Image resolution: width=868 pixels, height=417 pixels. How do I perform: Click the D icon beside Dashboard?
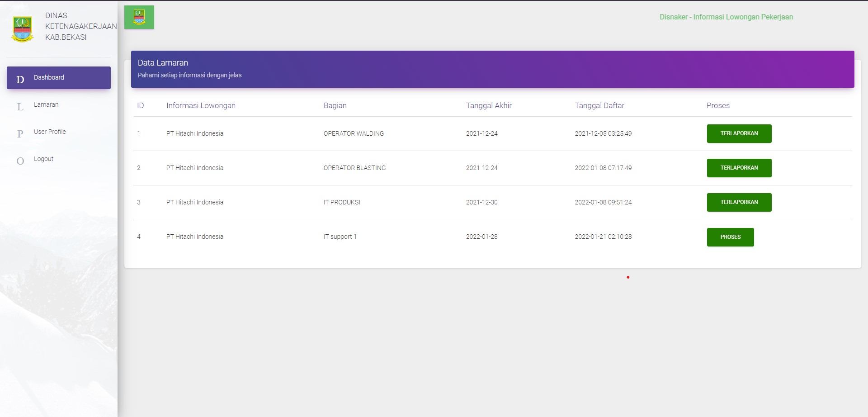[20, 80]
